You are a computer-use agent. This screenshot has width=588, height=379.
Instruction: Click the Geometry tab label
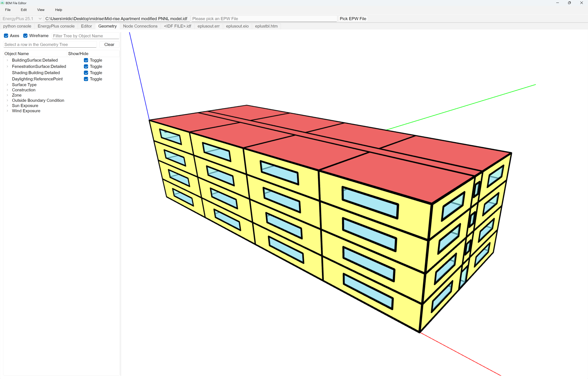[x=107, y=26]
